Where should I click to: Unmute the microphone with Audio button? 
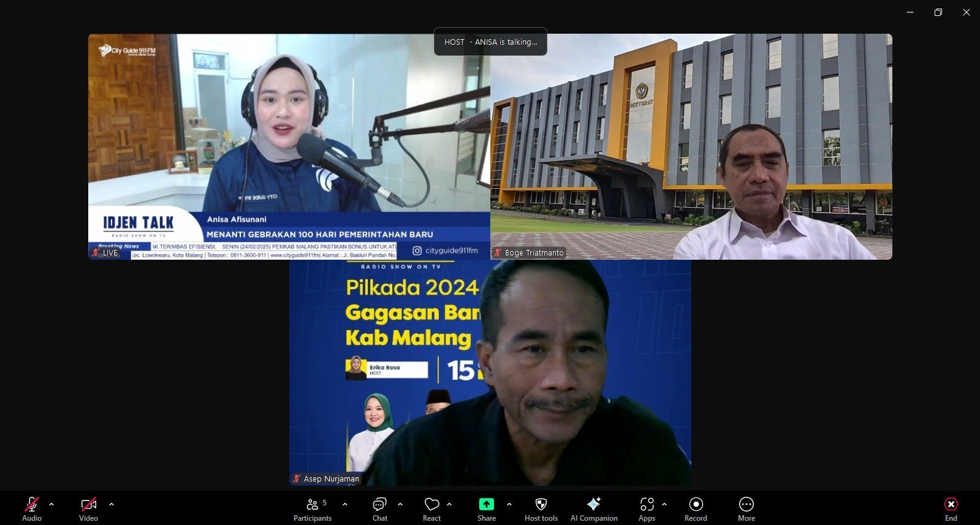coord(31,508)
